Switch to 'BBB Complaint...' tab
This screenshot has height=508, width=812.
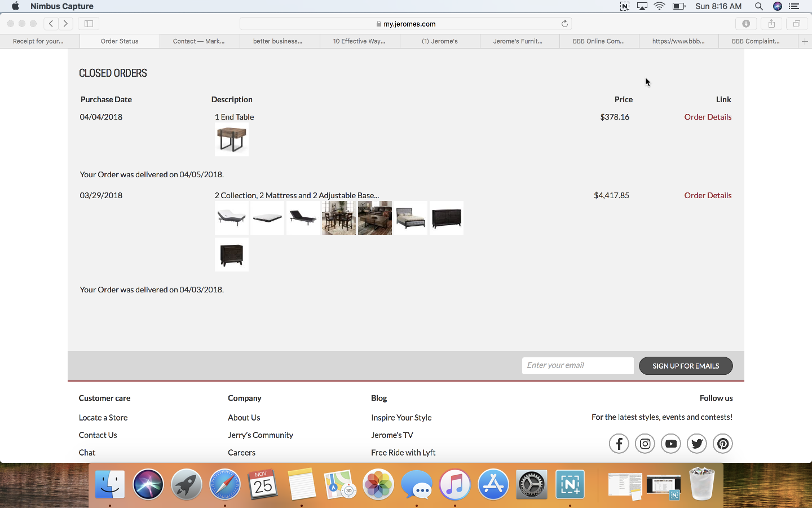click(758, 41)
